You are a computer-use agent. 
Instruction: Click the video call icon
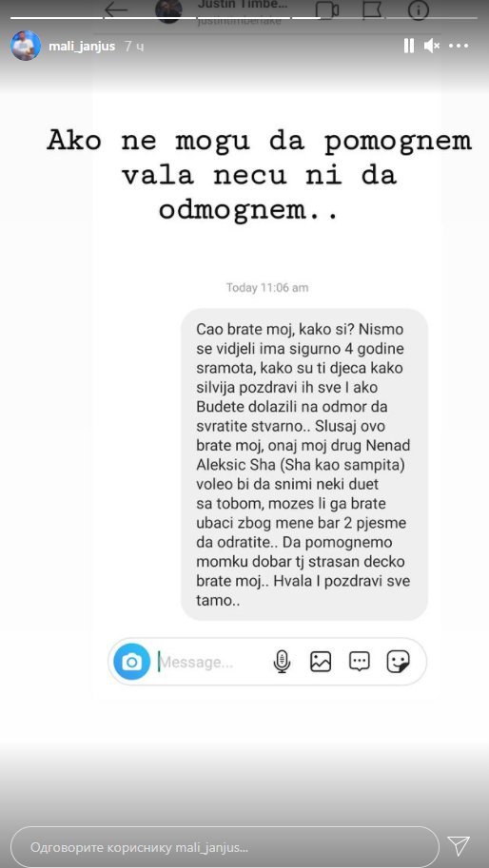pos(326,10)
